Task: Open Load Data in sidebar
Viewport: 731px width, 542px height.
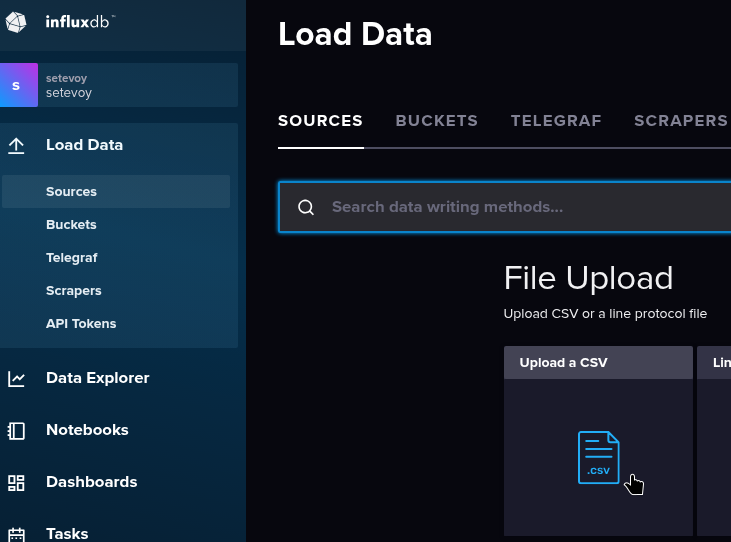Action: tap(84, 145)
